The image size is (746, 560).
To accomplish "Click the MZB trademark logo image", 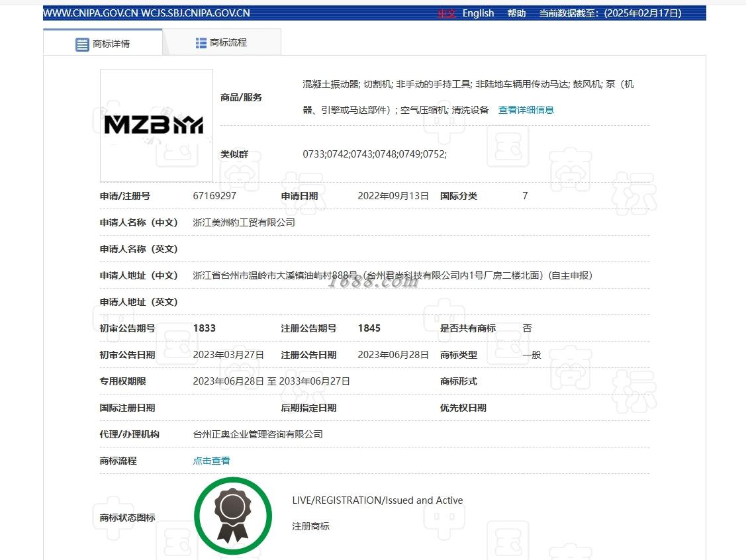I will point(156,125).
